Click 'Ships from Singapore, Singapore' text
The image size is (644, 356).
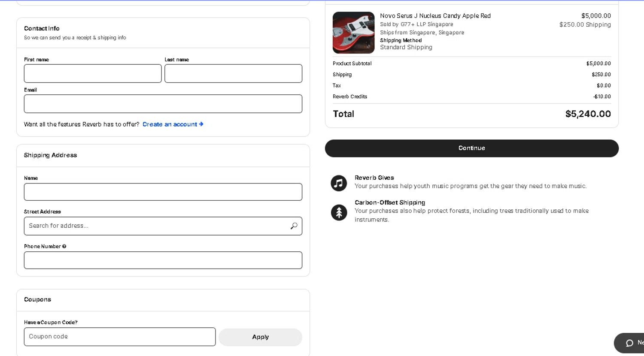[x=422, y=33]
